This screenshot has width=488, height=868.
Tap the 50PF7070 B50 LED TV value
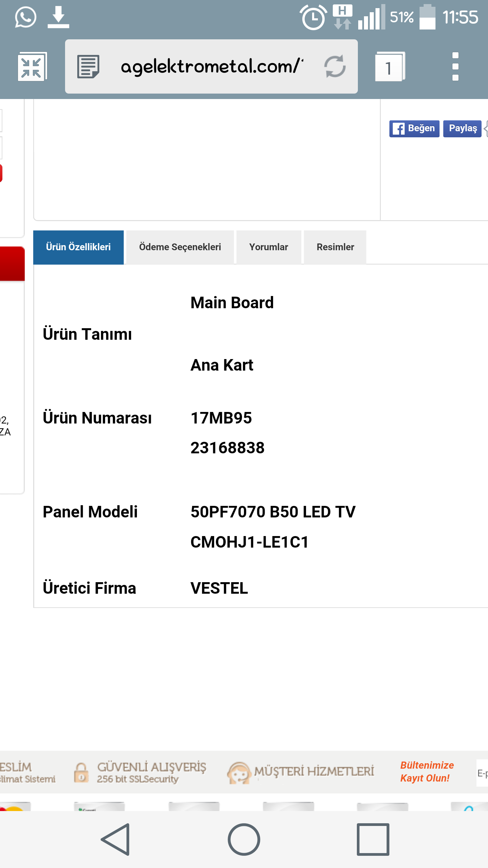[x=273, y=512]
